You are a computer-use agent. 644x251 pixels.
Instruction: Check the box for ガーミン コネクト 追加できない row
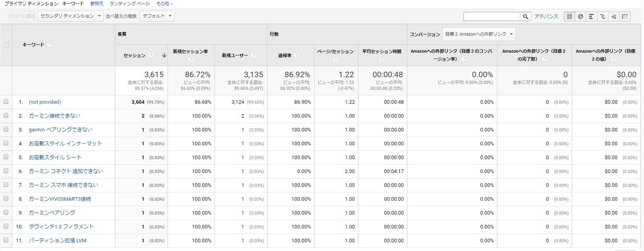[6, 171]
